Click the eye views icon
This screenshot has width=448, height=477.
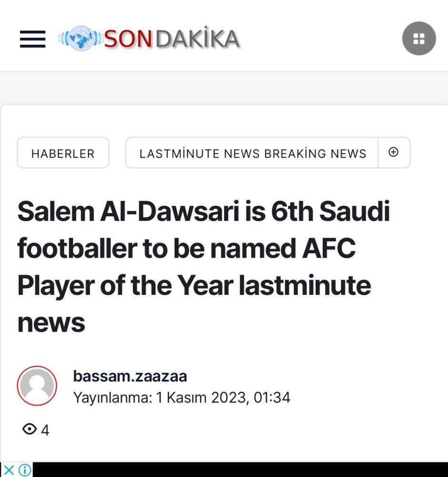pos(30,429)
